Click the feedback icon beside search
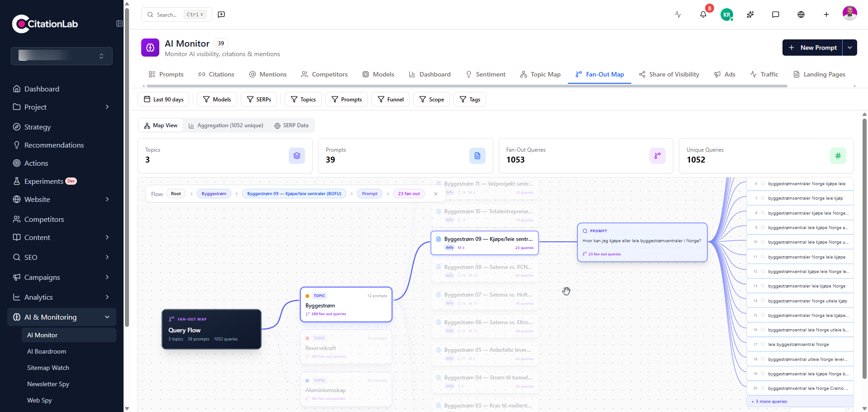 tap(221, 14)
